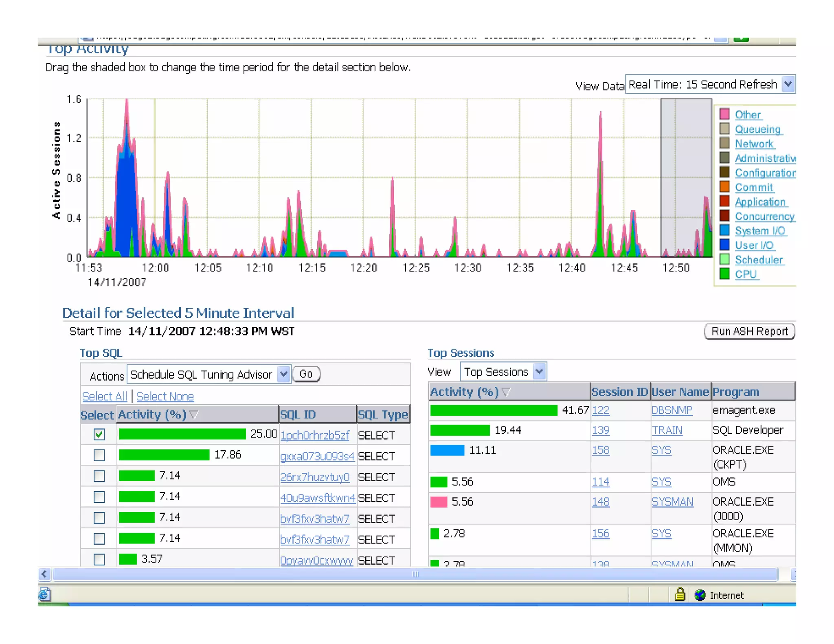Image resolution: width=834 pixels, height=644 pixels.
Task: Open session ID 122 link
Action: click(x=601, y=410)
